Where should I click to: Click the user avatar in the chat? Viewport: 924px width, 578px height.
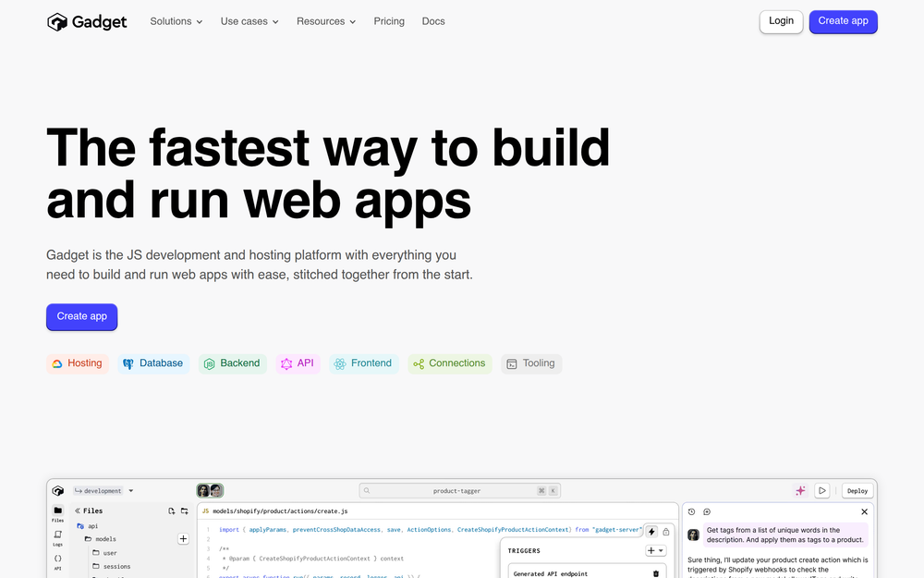(x=694, y=535)
